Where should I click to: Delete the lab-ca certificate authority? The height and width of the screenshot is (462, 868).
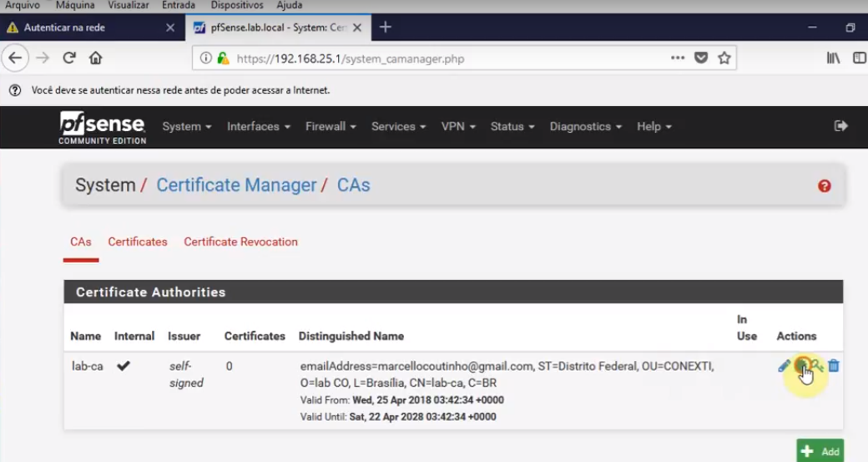point(834,366)
